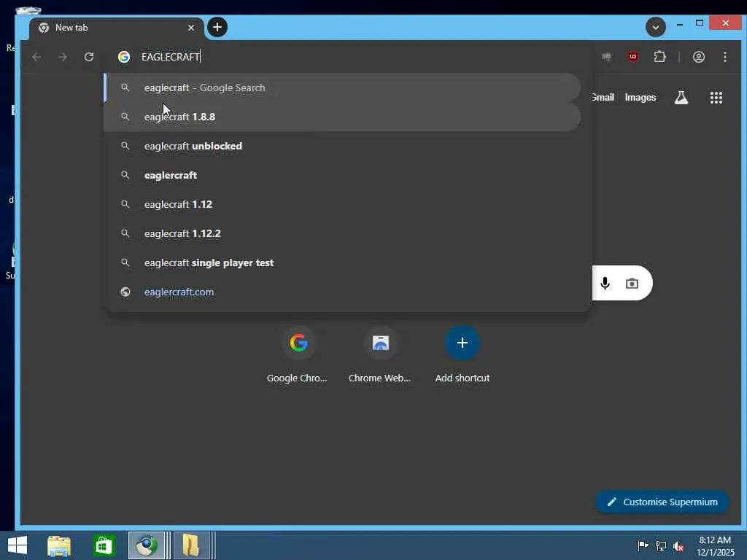Open the Windows Start button
Image resolution: width=747 pixels, height=560 pixels.
click(x=18, y=545)
